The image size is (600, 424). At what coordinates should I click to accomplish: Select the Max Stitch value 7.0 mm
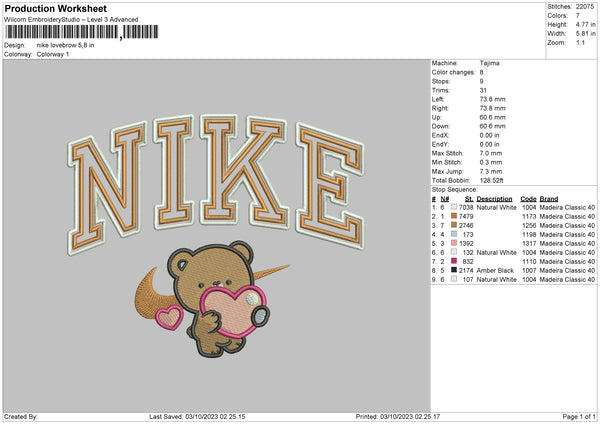[x=491, y=153]
